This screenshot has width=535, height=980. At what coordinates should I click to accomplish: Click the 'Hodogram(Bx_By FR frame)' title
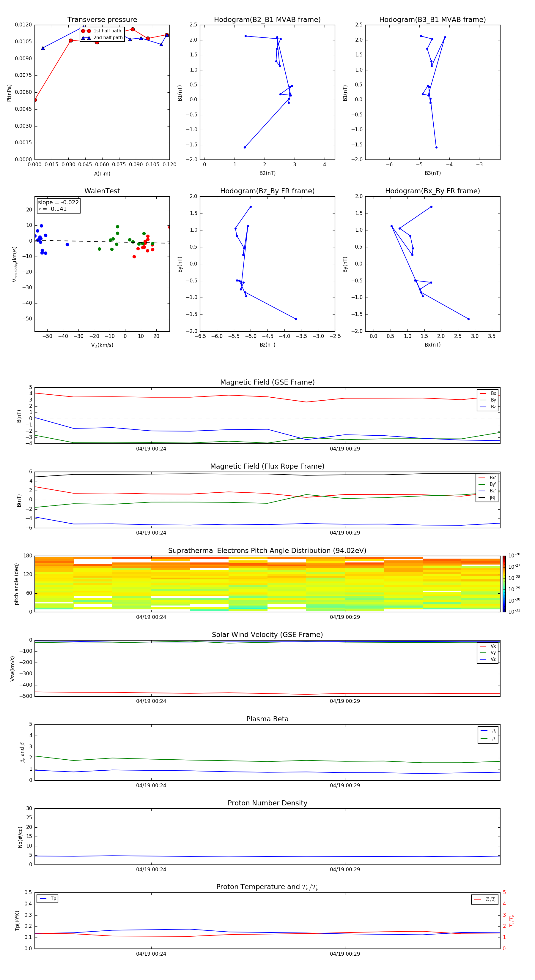click(432, 191)
